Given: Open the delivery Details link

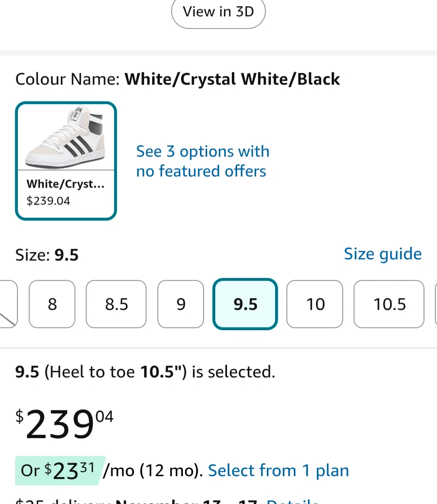Looking at the screenshot, I should tap(293, 501).
